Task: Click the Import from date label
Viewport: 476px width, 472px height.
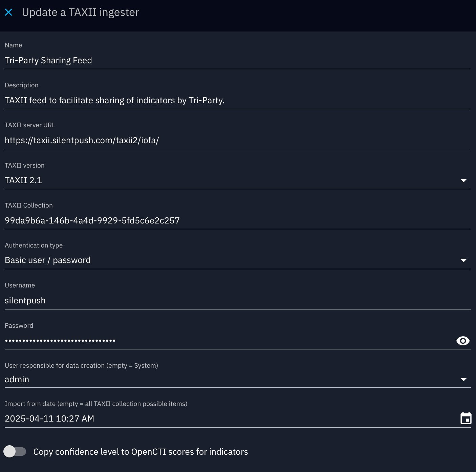Action: [x=96, y=404]
